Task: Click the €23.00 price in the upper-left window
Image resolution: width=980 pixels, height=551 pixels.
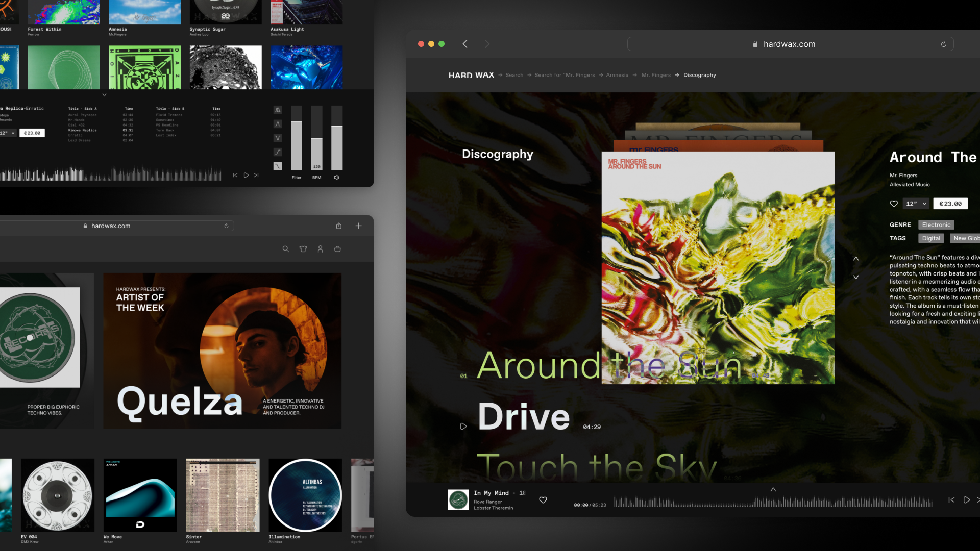Action: point(32,133)
